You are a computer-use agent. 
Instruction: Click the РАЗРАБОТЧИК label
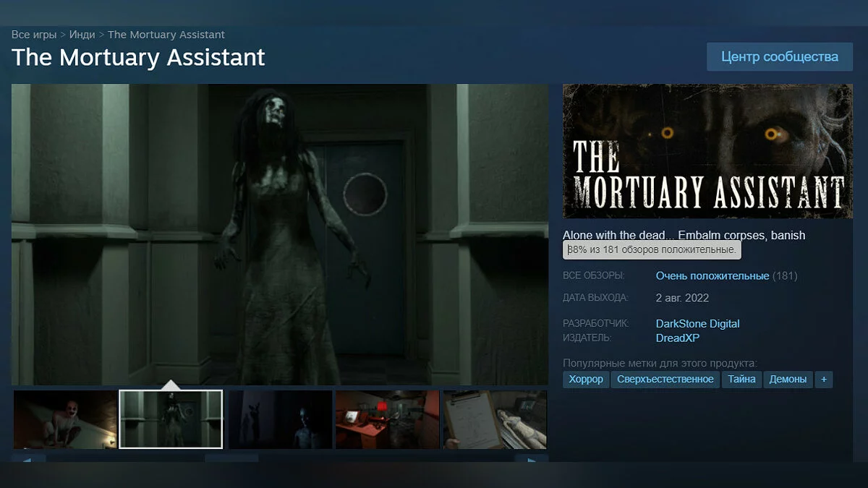[x=596, y=324]
